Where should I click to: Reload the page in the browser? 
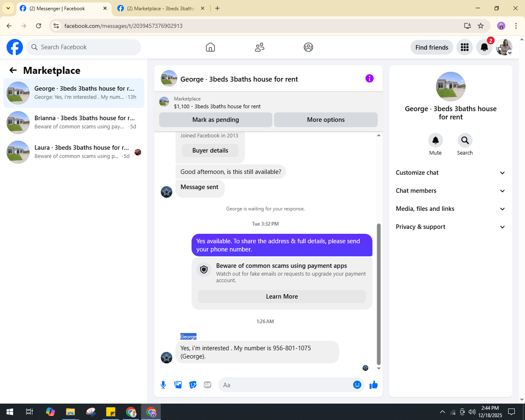pos(39,26)
